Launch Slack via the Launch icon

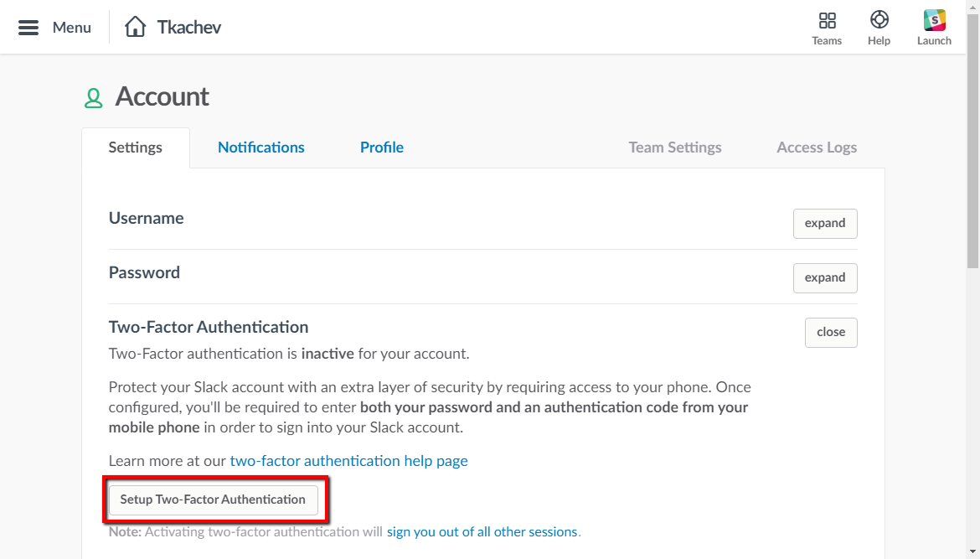(934, 21)
